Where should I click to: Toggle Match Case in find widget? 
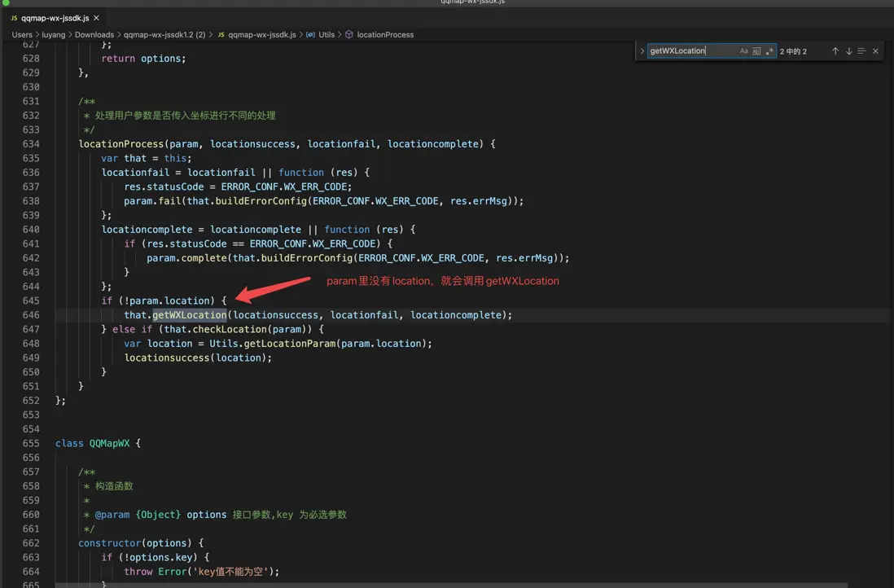pos(743,51)
